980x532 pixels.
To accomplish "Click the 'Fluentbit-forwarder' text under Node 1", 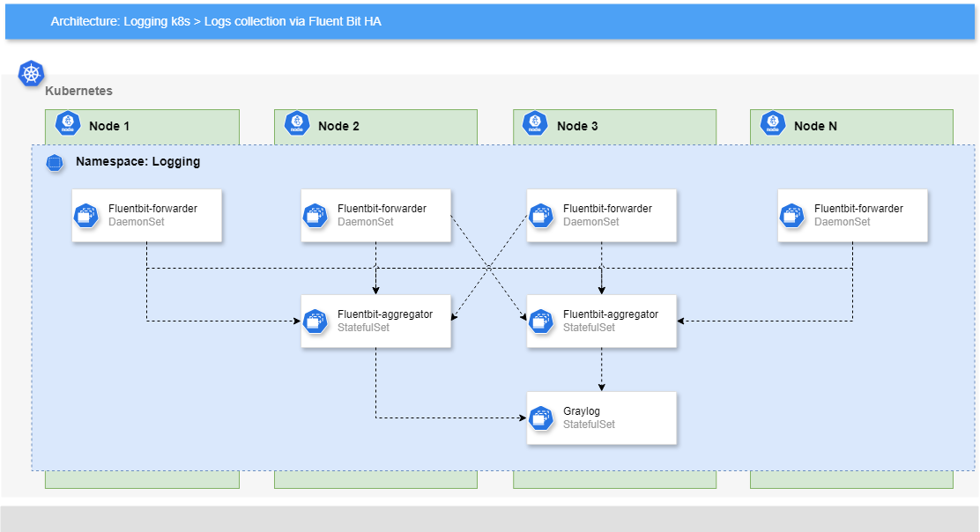I will (152, 209).
